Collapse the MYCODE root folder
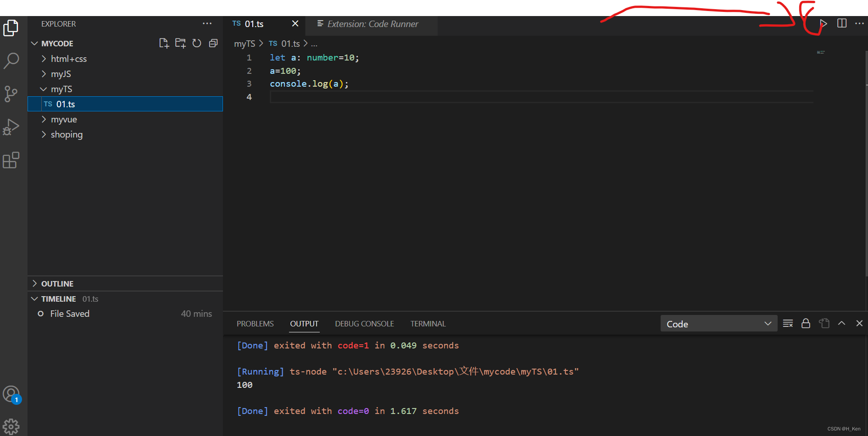This screenshot has width=868, height=436. [x=125, y=44]
